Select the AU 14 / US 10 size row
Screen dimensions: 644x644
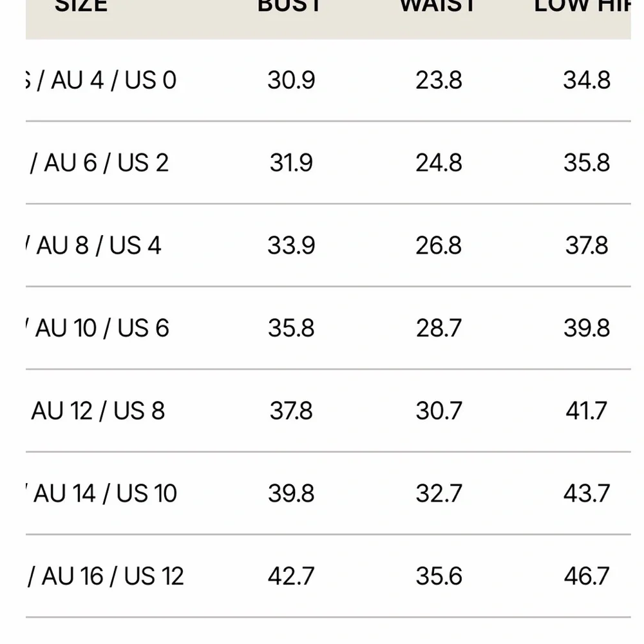coord(328,493)
